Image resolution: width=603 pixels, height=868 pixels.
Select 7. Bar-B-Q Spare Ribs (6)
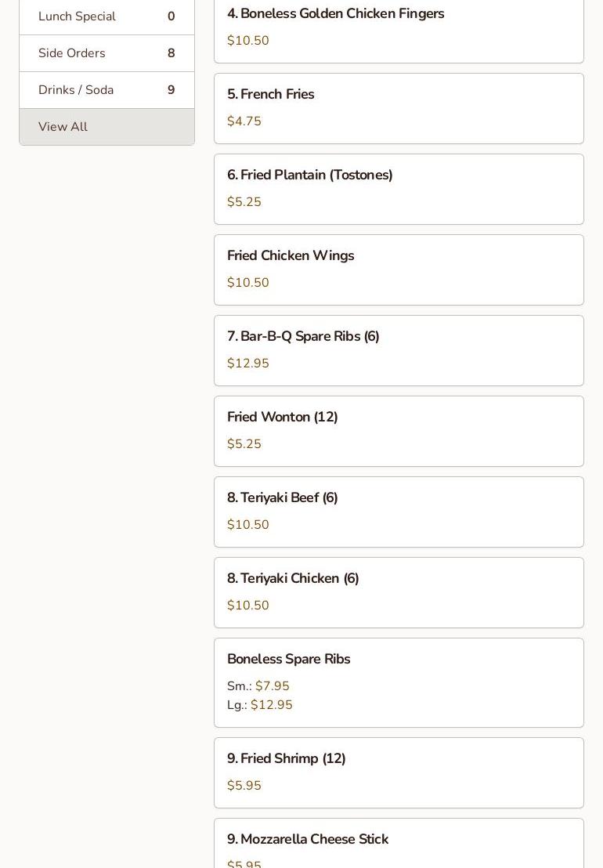point(303,337)
